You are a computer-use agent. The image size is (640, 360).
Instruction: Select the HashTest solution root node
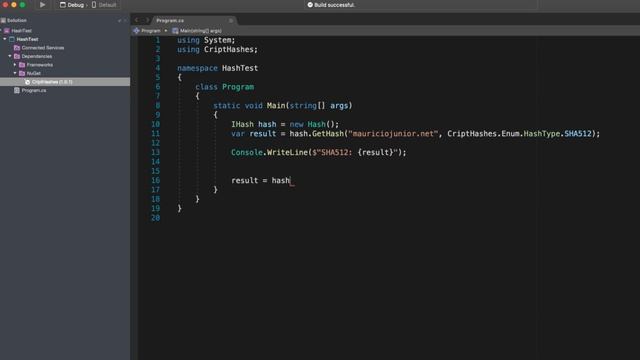[x=21, y=31]
